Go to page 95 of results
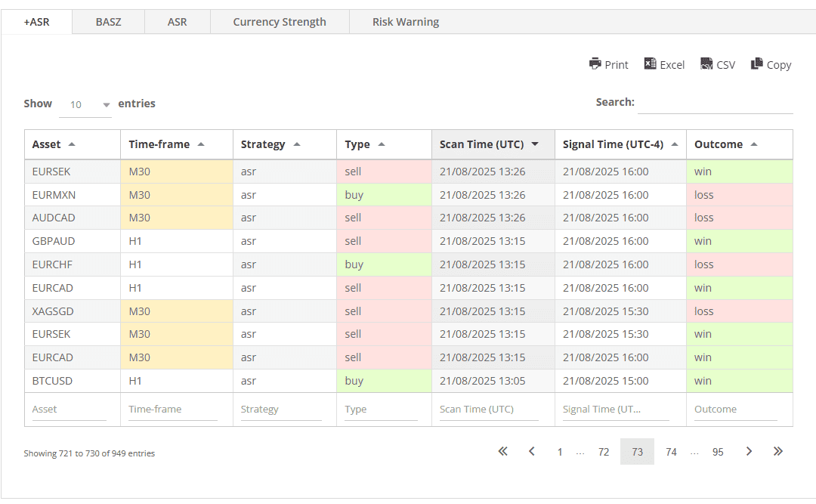This screenshot has width=816, height=504. 718,451
